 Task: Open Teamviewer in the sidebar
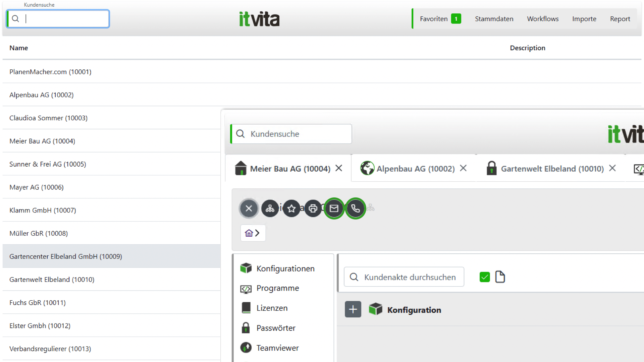277,348
